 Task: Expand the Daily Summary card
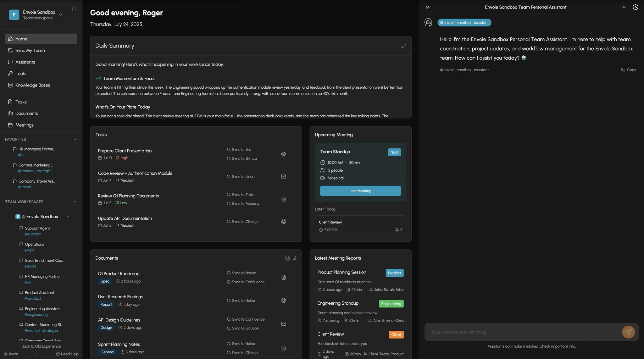point(403,46)
